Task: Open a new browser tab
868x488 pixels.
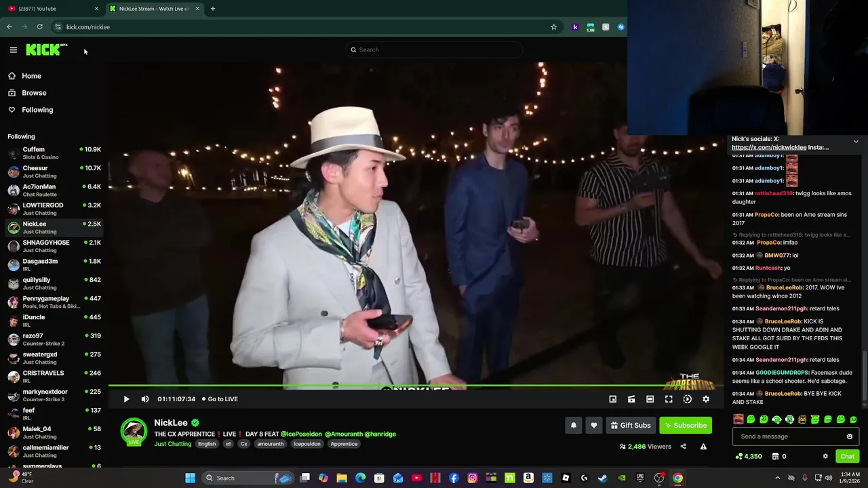Action: [x=212, y=9]
